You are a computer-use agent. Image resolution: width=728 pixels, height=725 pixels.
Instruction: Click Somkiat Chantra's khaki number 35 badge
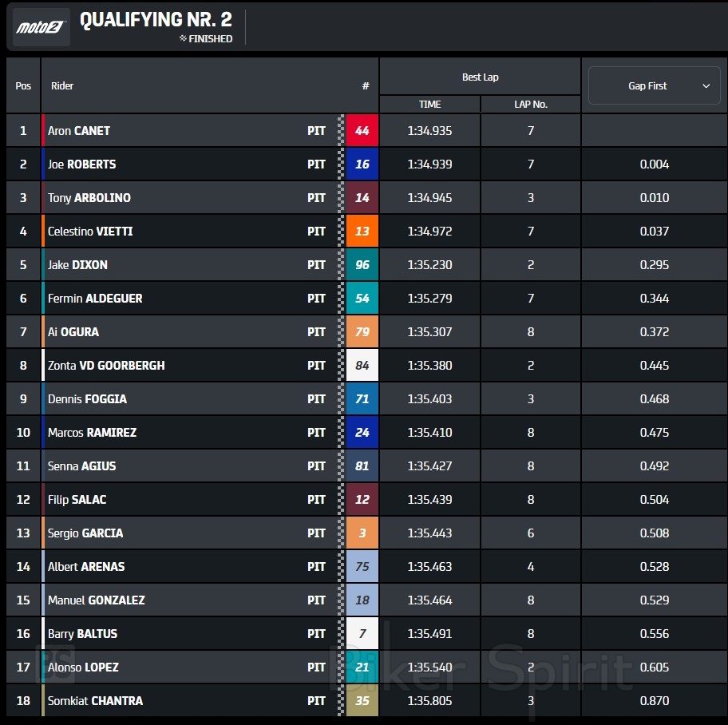(362, 701)
